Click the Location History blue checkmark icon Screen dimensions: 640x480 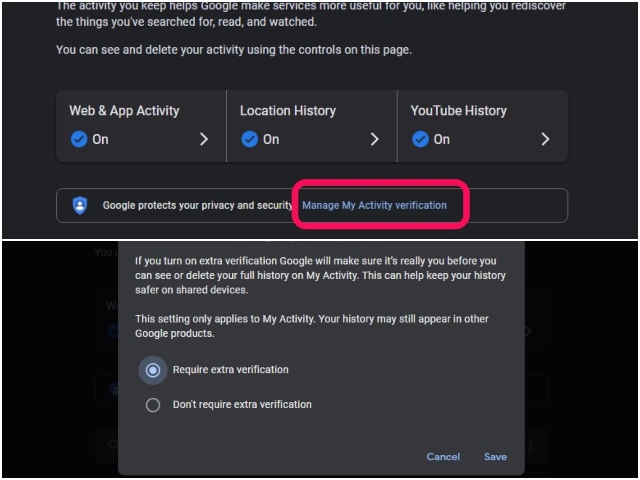pyautogui.click(x=249, y=139)
